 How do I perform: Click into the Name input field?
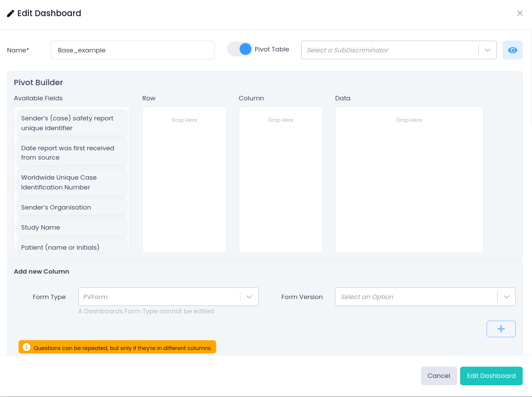tap(133, 50)
